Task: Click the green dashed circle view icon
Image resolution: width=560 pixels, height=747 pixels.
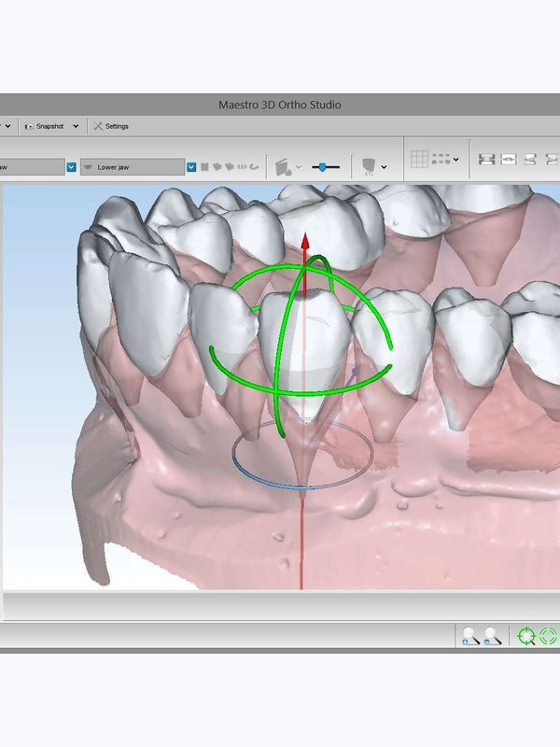Action: (548, 636)
